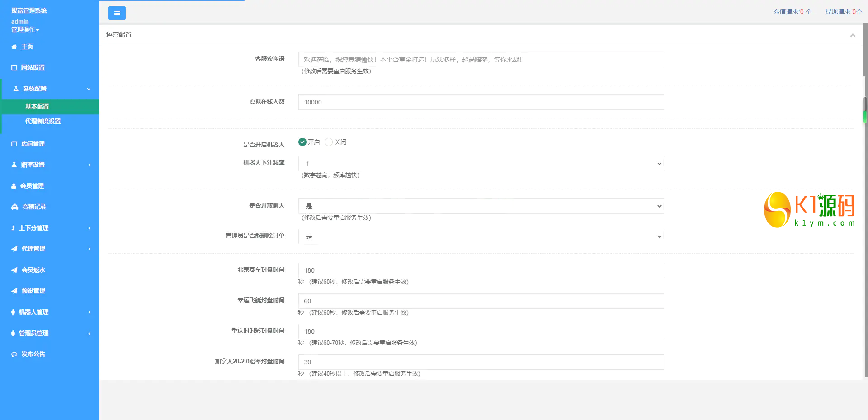Open the 机器人下注频率 dropdown

click(x=481, y=164)
